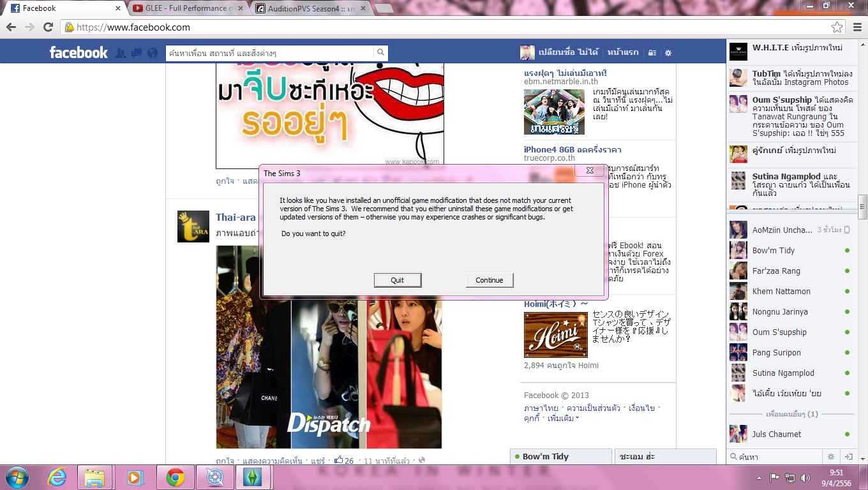Viewport: 868px width, 490px height.
Task: Click the Facebook logo in the blue header
Action: pyautogui.click(x=79, y=52)
